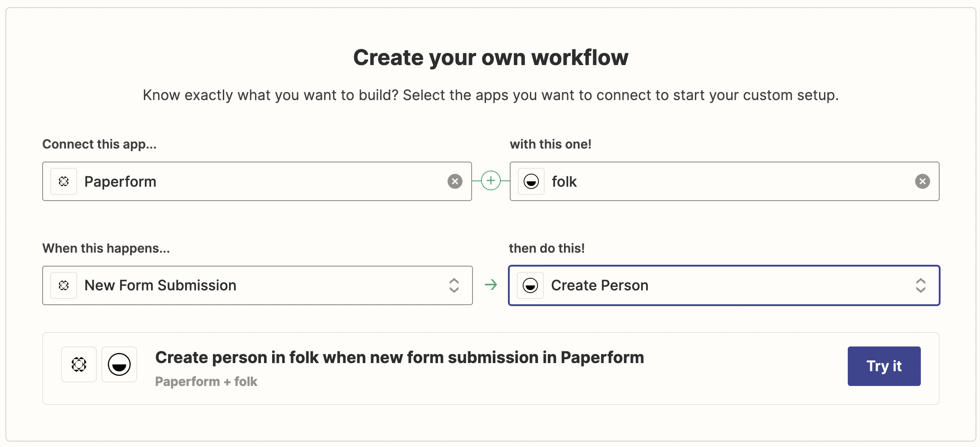The image size is (980, 447).
Task: Clear the Paperform app selection
Action: (x=455, y=181)
